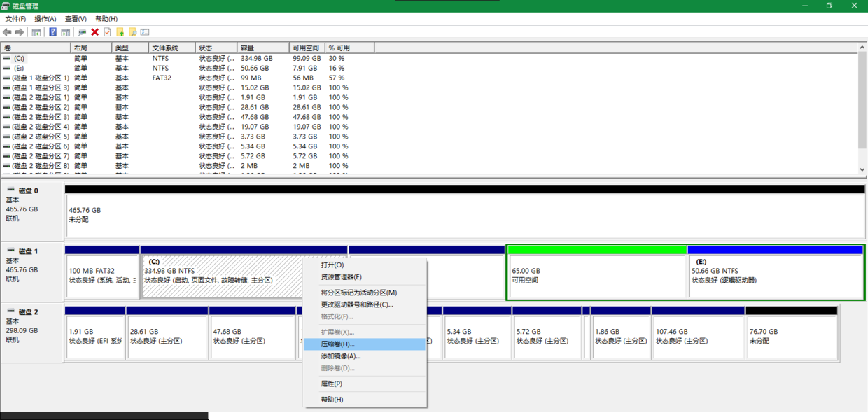Screen dimensions: 868x420
Task: Open the 文件(F) menu
Action: coord(14,19)
